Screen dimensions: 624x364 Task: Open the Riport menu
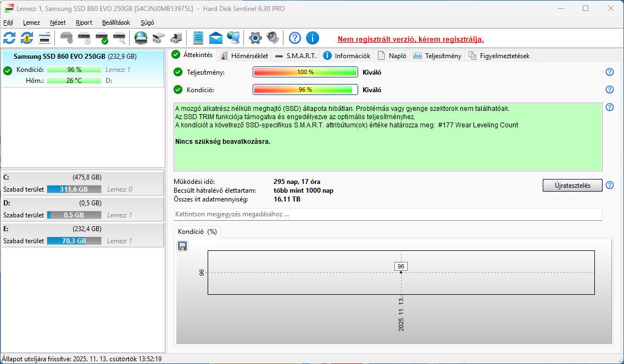84,23
